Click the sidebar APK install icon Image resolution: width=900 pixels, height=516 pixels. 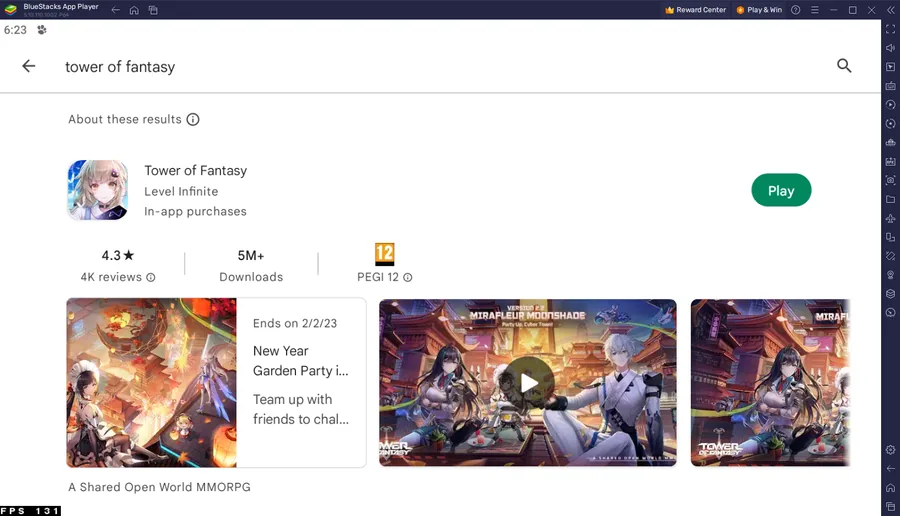tap(890, 161)
